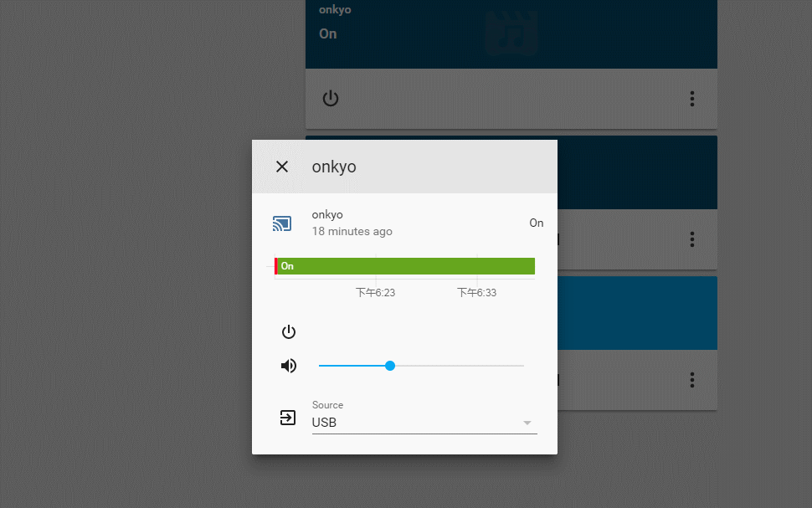Open the third card's three-dot menu

691,380
